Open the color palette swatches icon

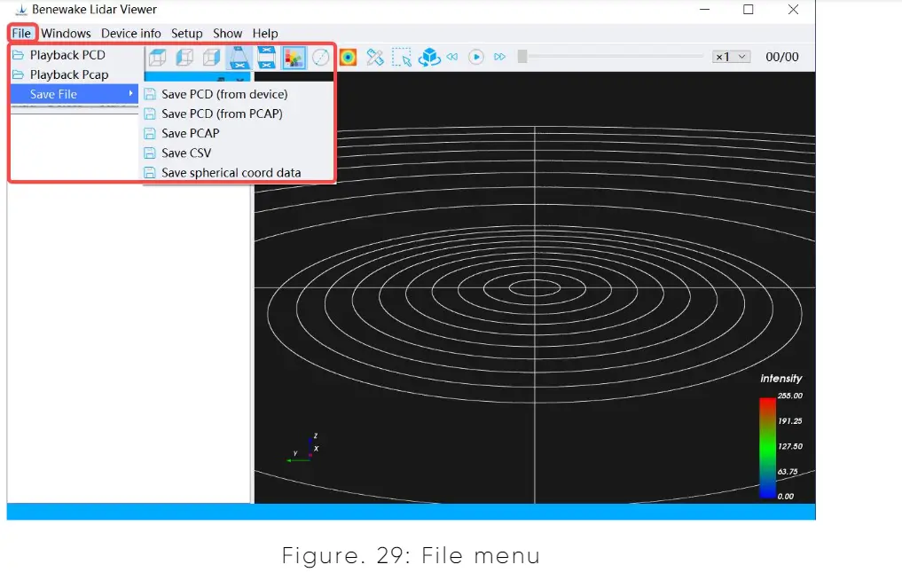pyautogui.click(x=294, y=57)
